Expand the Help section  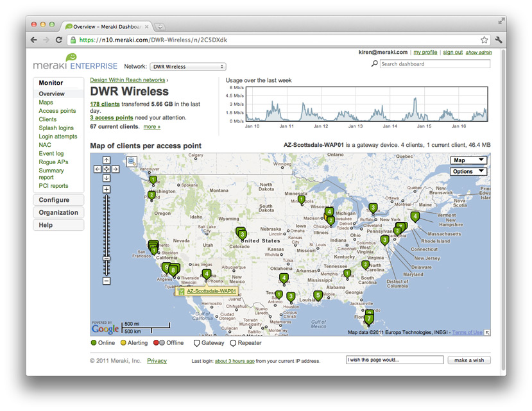[58, 225]
